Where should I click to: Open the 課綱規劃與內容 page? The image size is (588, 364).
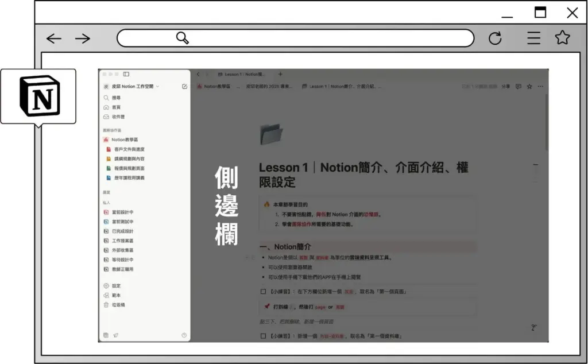click(x=126, y=159)
